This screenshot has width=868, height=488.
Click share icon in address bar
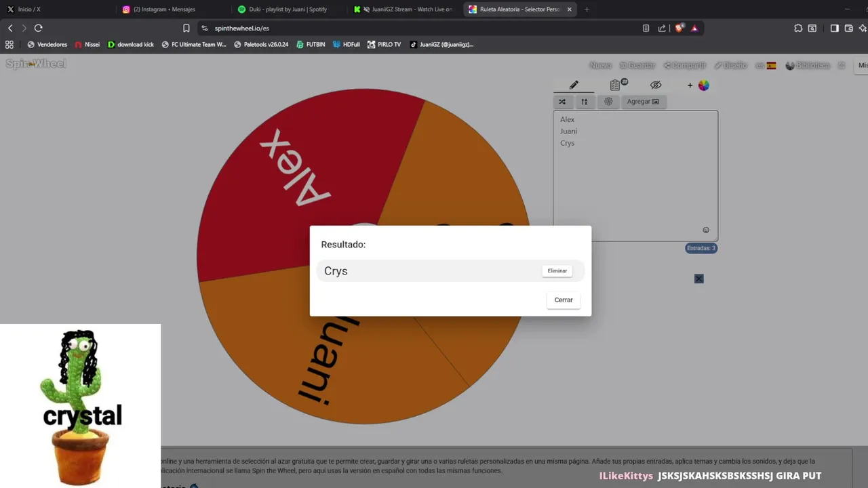[x=662, y=28]
